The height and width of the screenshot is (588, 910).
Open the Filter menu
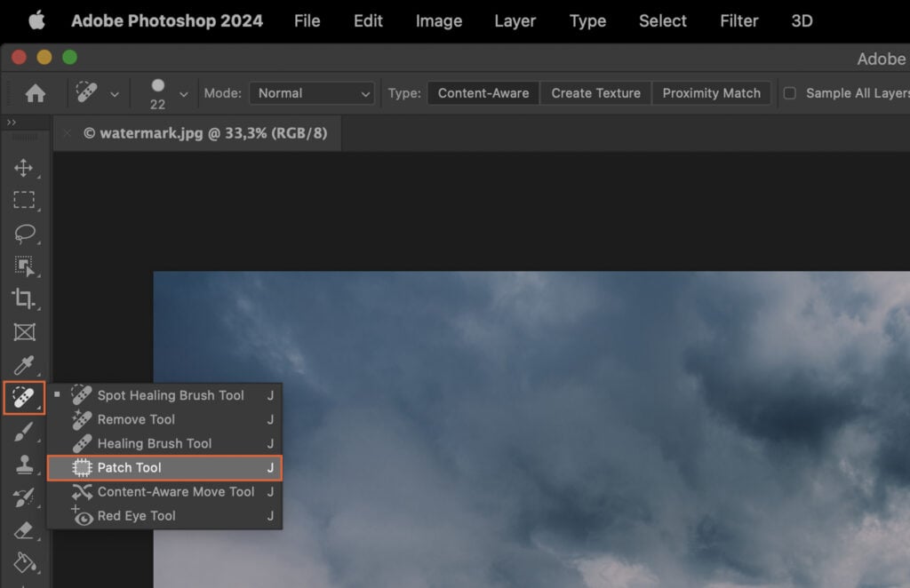point(738,20)
